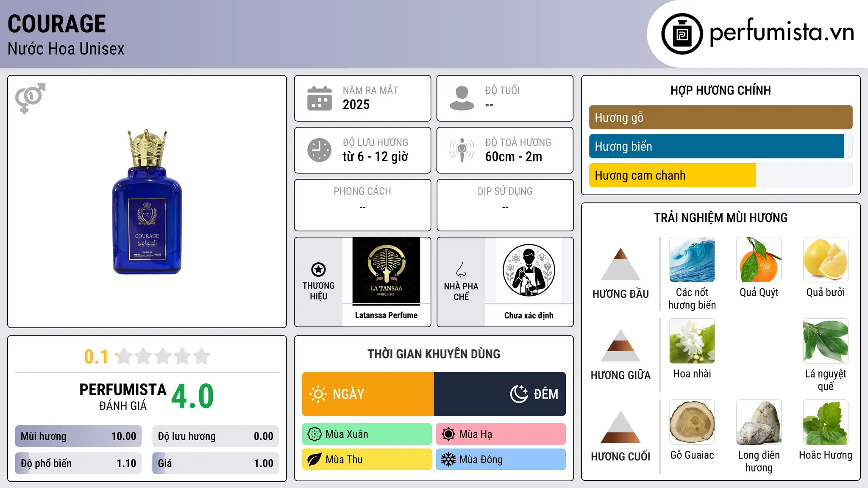Click the sillage icon for Độ toả hương
The height and width of the screenshot is (488, 868).
pyautogui.click(x=462, y=150)
